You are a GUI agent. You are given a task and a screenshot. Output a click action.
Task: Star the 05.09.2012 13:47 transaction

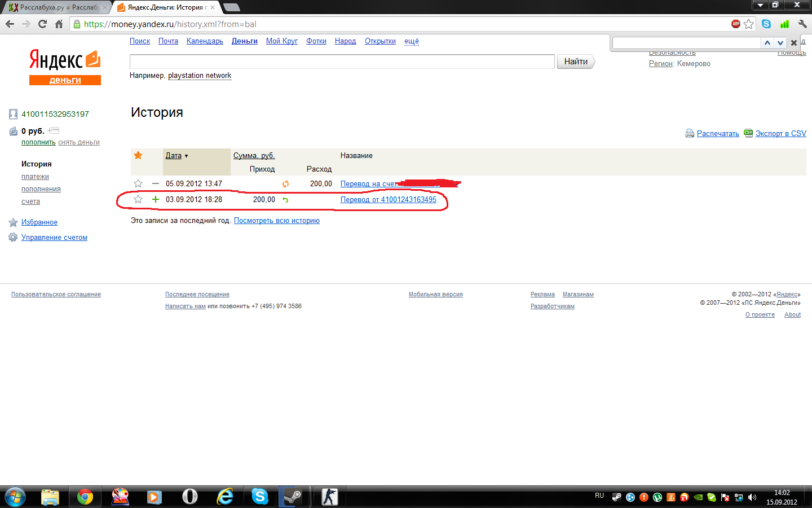tap(138, 183)
